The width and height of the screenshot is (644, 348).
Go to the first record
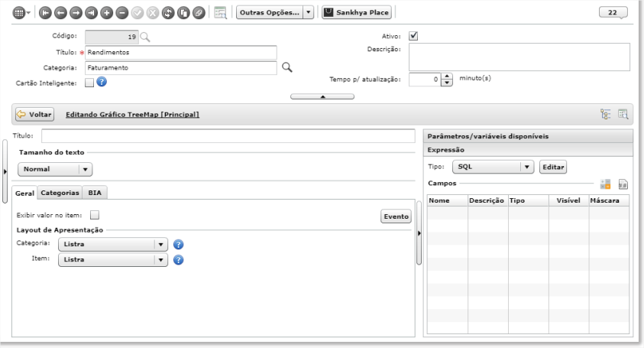click(x=45, y=13)
